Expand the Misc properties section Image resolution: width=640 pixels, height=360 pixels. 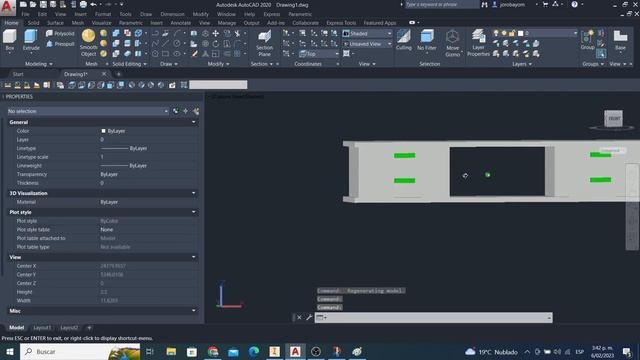point(193,311)
